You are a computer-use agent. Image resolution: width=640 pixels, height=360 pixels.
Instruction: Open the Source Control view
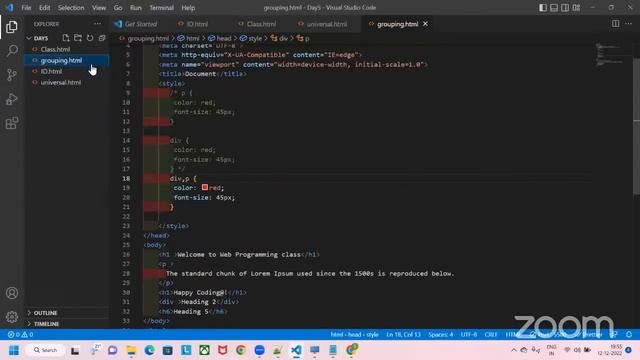tap(12, 75)
